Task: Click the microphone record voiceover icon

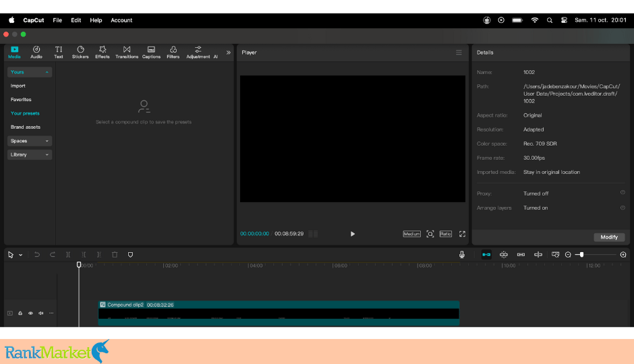Action: tap(462, 255)
